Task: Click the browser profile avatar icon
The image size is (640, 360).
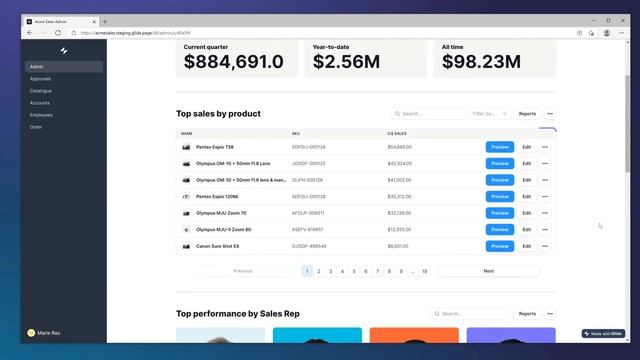Action: [x=607, y=33]
